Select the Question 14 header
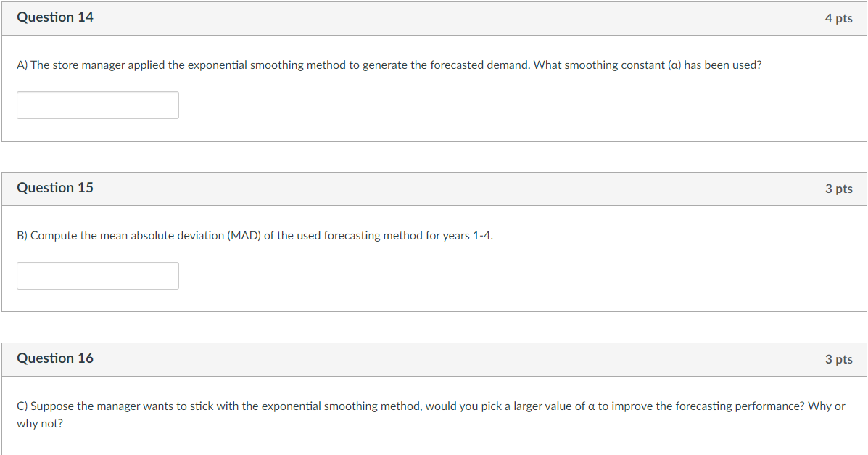The width and height of the screenshot is (868, 455). coord(55,17)
